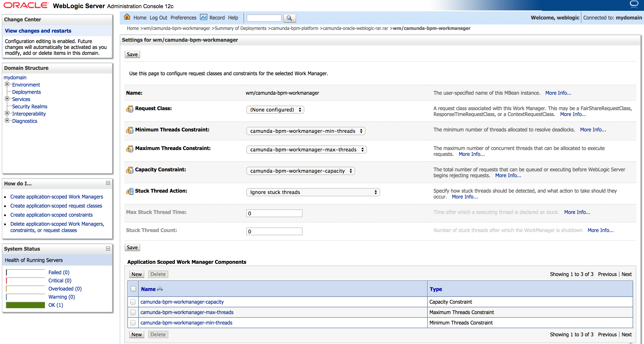Click the Minimum Threads Constraint warning icon
644x344 pixels.
129,130
